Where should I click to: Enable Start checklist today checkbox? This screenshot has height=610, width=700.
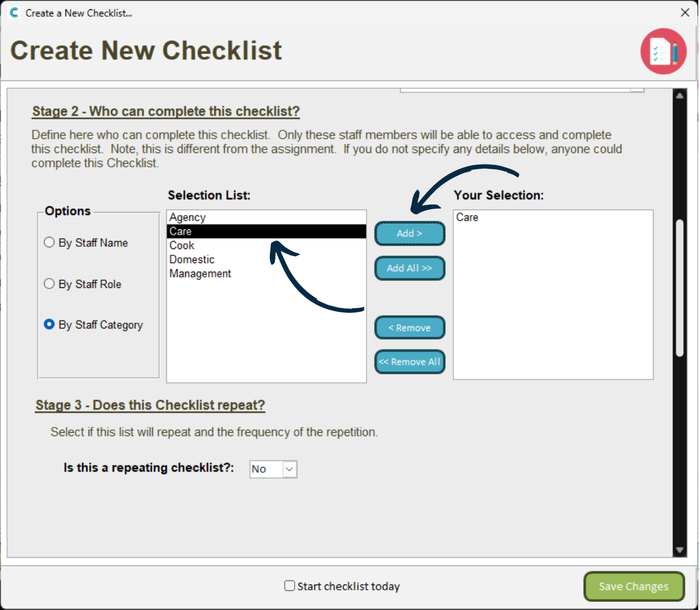click(290, 586)
